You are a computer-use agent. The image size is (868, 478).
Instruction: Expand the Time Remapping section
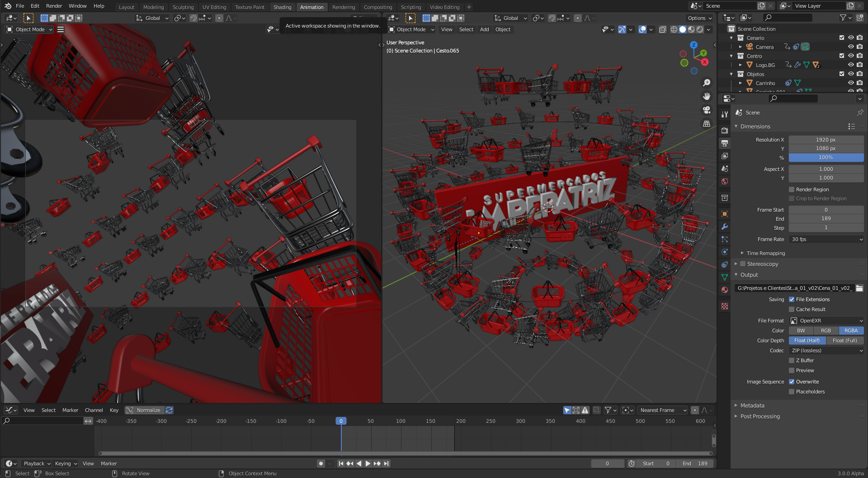coord(765,253)
